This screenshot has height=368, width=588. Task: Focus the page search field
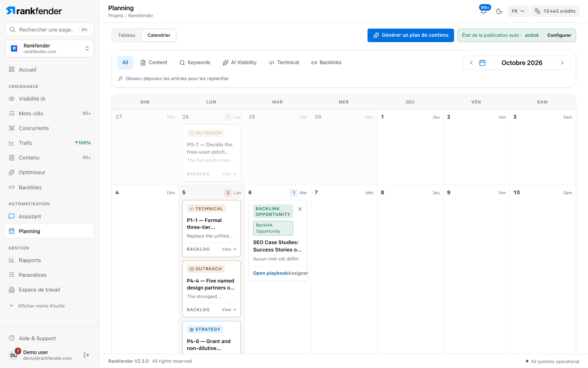tap(49, 29)
